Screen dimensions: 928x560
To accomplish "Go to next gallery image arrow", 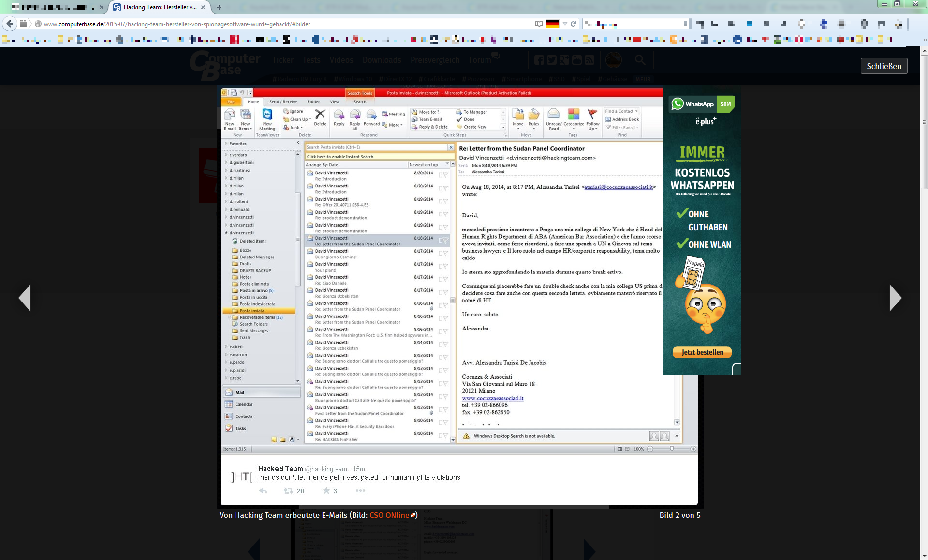I will (x=895, y=298).
